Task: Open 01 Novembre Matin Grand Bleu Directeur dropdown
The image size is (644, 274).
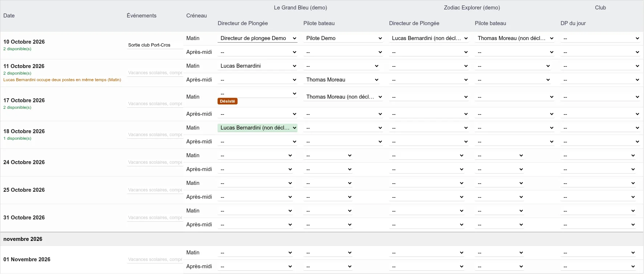Action: [x=255, y=253]
